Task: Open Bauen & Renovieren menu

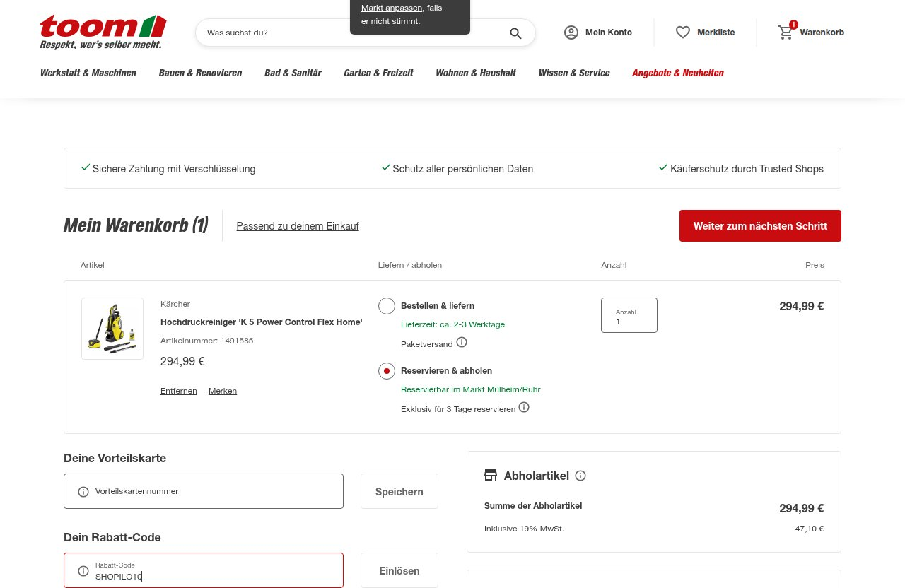Action: pyautogui.click(x=200, y=73)
